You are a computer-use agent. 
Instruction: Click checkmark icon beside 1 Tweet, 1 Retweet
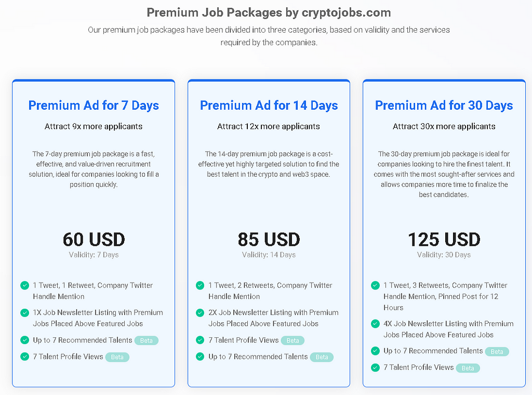coord(25,285)
